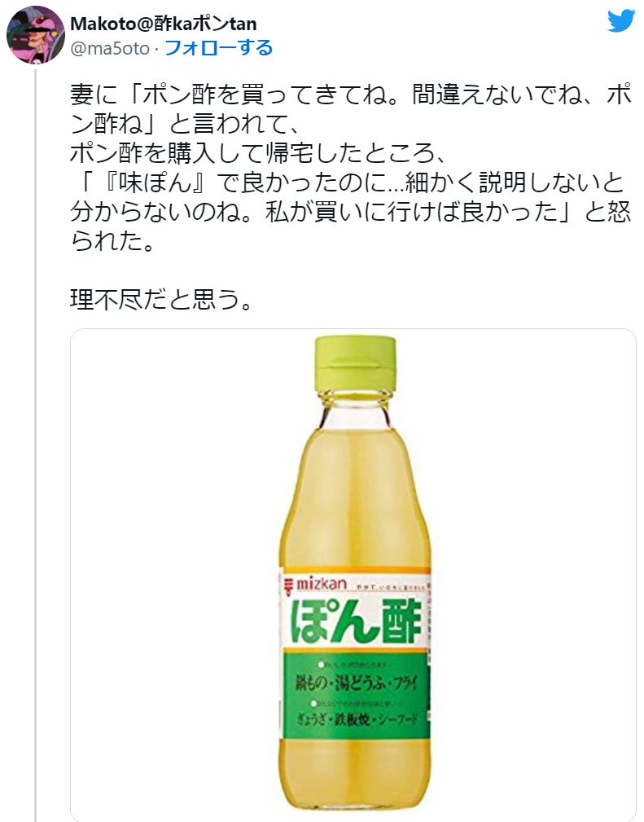The image size is (644, 822).
Task: Click the closing line 理不尽だと思う。
Action: [x=162, y=300]
